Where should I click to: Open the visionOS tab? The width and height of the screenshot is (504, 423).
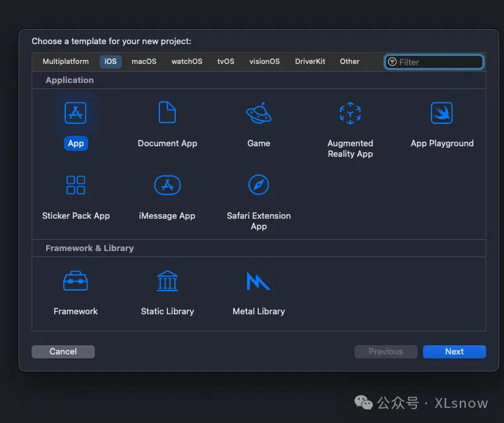(x=265, y=61)
